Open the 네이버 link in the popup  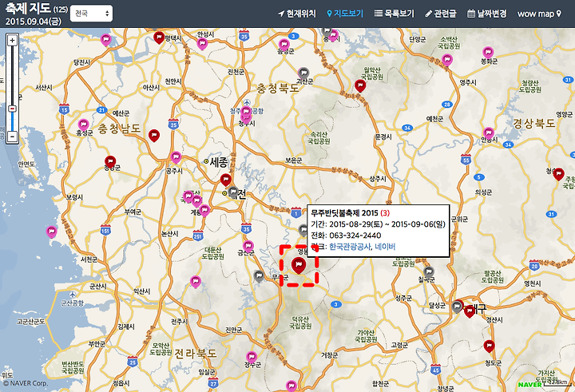point(385,247)
